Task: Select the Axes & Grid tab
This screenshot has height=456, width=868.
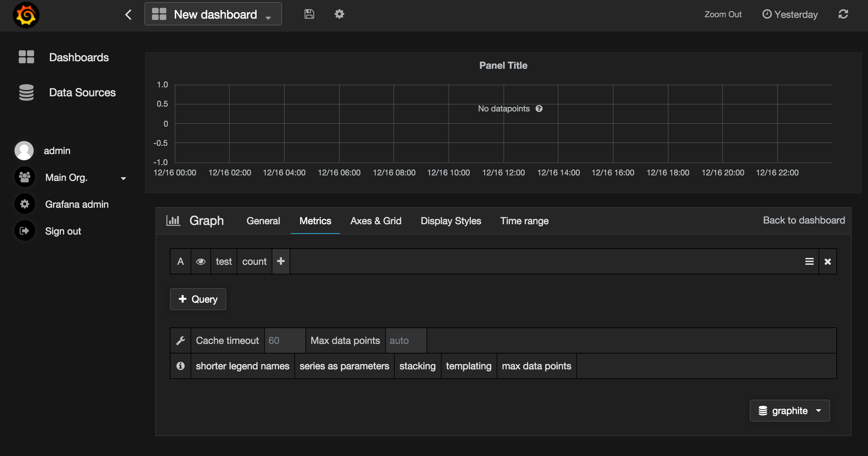Action: 375,221
